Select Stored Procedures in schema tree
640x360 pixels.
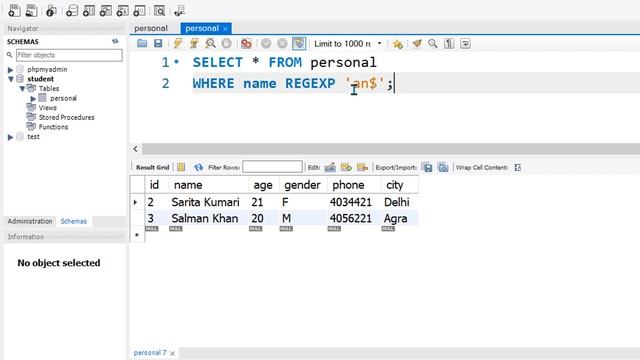[67, 118]
